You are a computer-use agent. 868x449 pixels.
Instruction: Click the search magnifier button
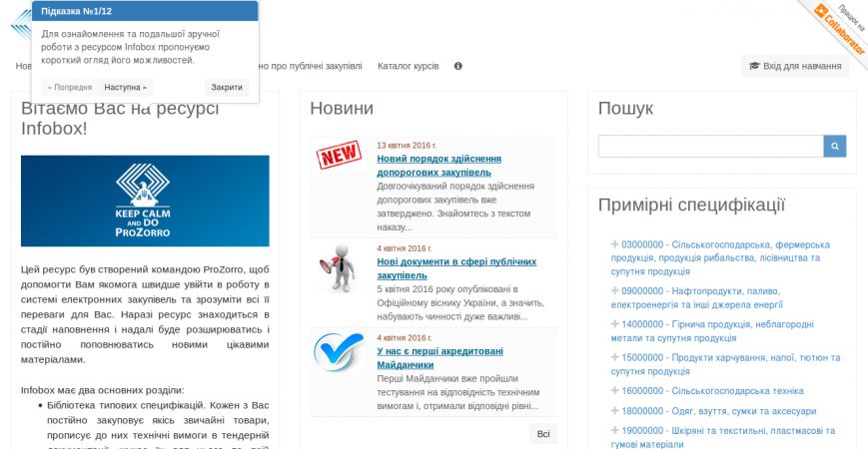click(835, 147)
